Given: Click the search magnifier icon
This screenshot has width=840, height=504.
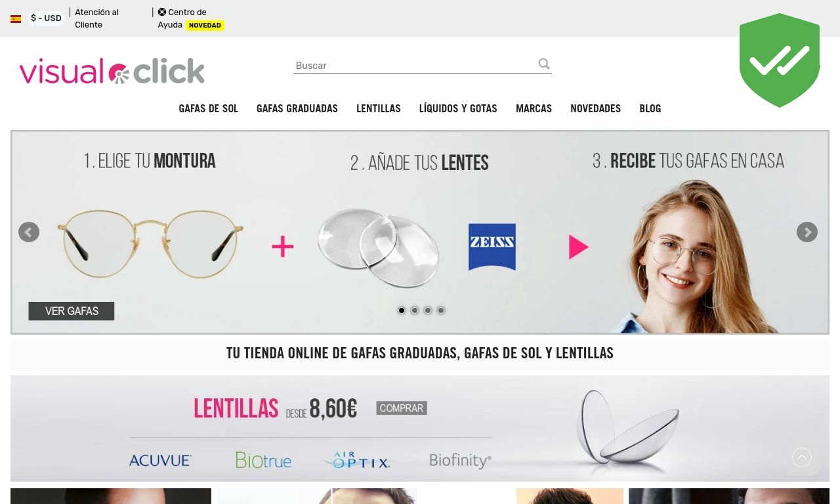Looking at the screenshot, I should tap(544, 64).
